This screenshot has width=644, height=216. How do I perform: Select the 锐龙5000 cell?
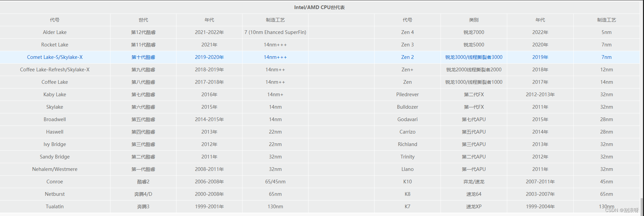coord(474,45)
